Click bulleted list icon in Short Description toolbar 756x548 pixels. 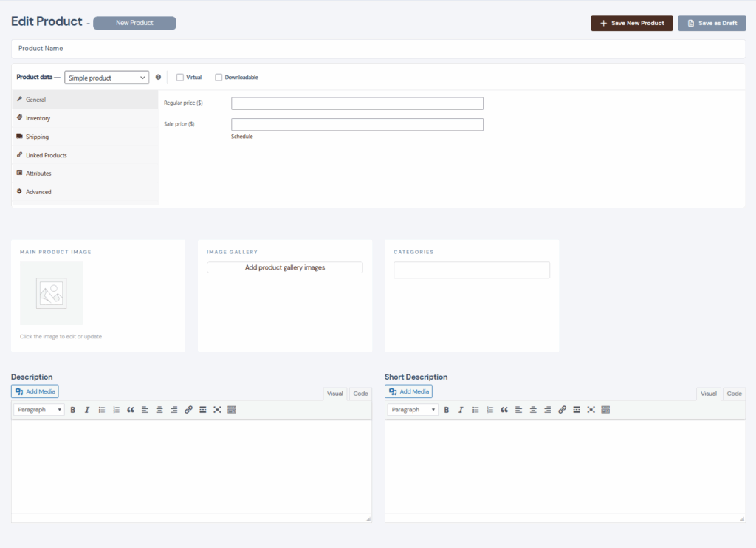[475, 410]
